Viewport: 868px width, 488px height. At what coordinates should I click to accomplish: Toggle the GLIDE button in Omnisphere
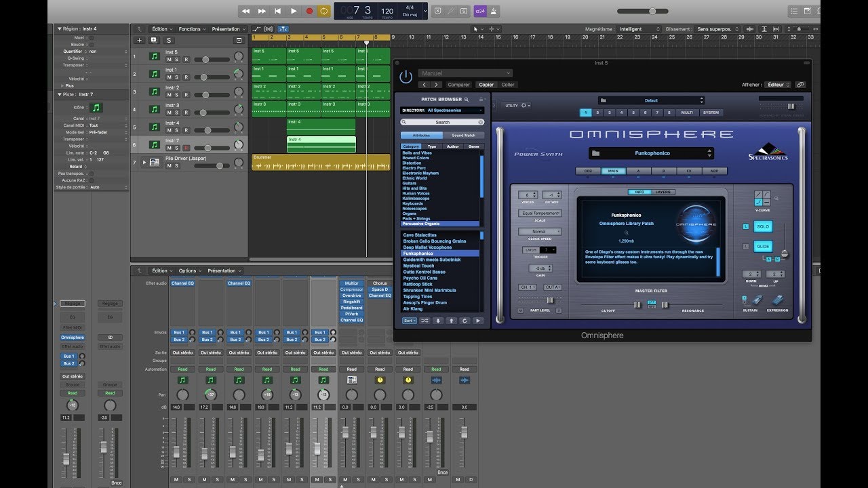(764, 247)
